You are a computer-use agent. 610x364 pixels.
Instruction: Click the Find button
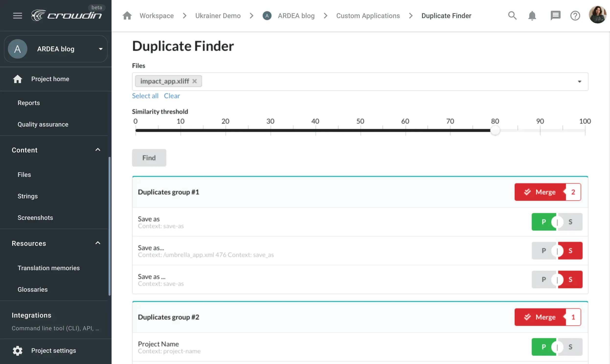click(149, 158)
